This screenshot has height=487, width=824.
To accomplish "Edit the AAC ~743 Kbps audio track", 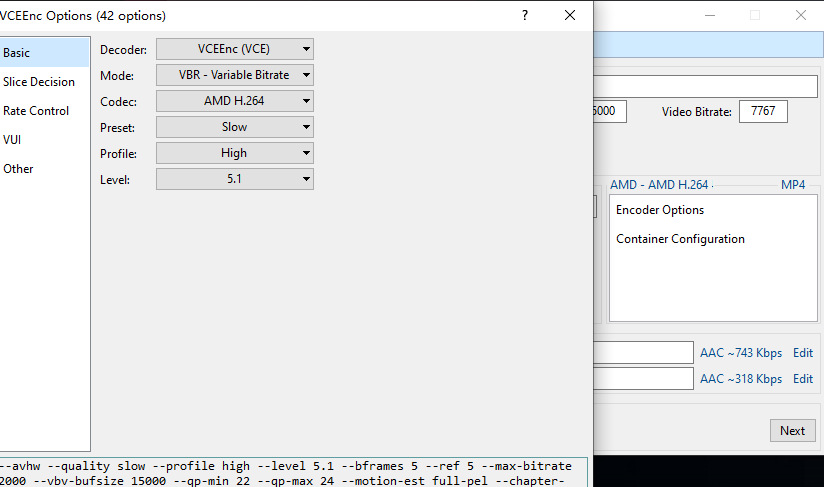I will 803,353.
